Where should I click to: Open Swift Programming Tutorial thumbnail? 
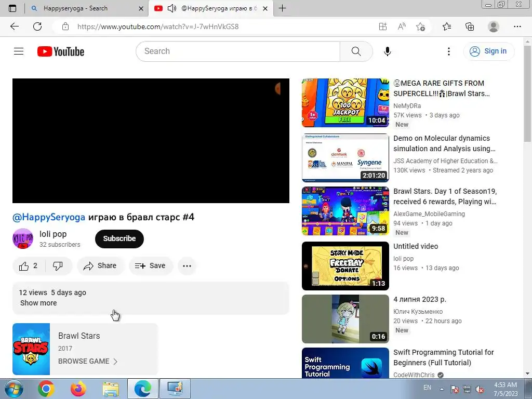(345, 363)
